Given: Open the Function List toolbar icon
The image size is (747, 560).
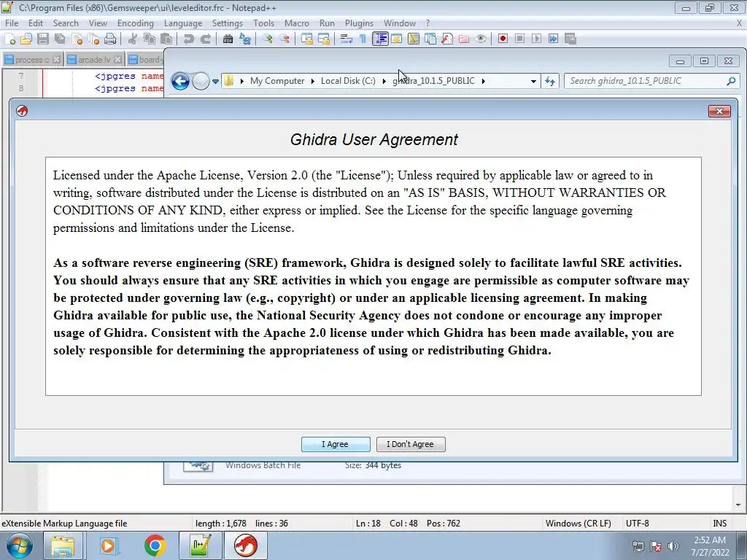Looking at the screenshot, I should (x=447, y=39).
